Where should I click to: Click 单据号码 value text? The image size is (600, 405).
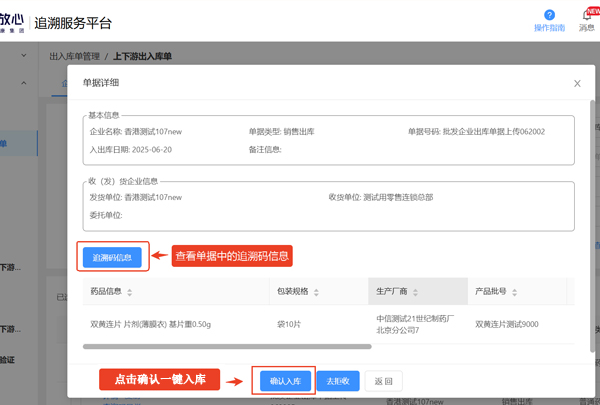[494, 132]
